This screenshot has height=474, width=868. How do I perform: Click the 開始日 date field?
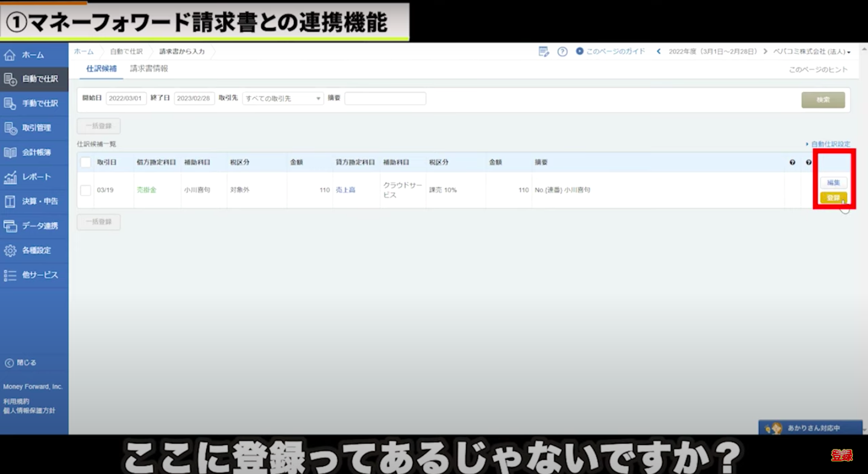click(126, 99)
